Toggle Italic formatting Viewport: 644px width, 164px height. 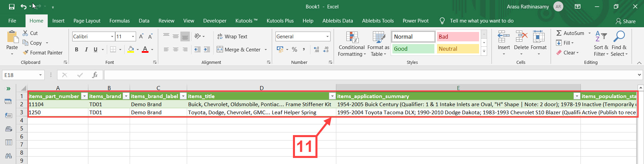[x=86, y=49]
